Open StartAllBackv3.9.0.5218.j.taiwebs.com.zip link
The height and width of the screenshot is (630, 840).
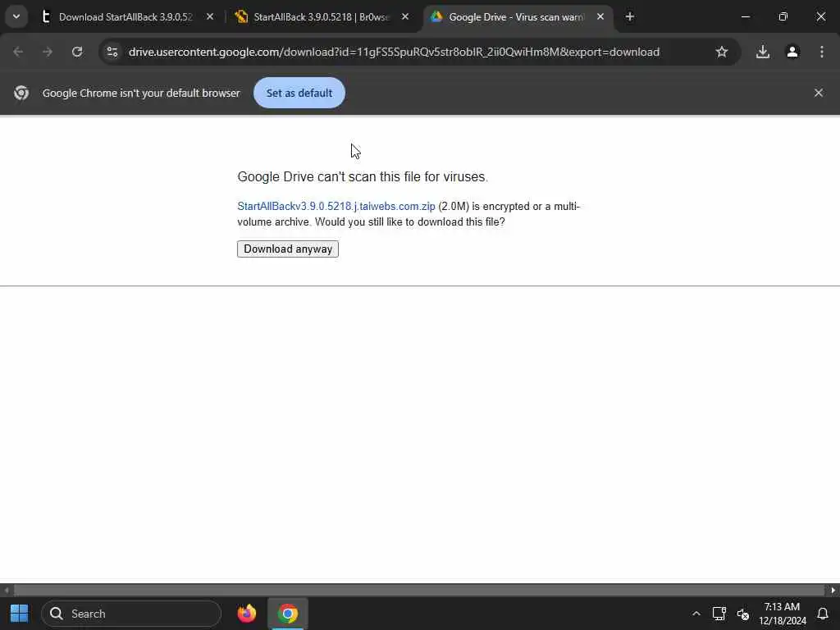[x=336, y=206]
